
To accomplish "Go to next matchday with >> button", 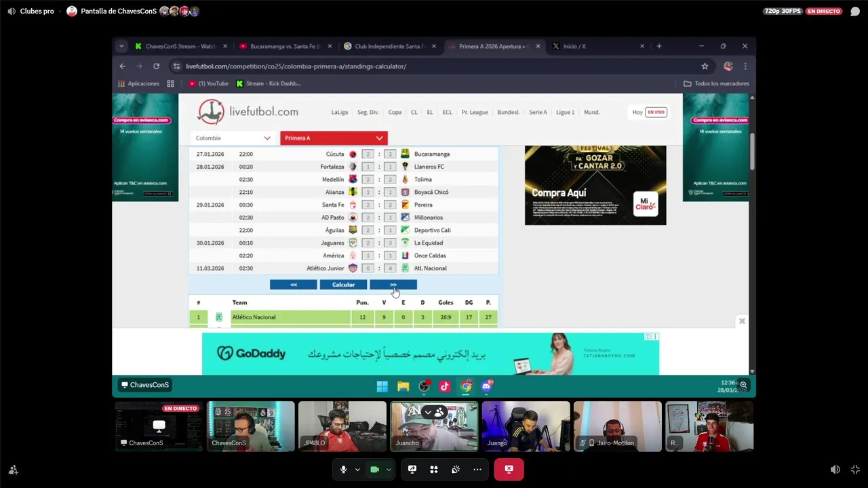I will pyautogui.click(x=393, y=285).
